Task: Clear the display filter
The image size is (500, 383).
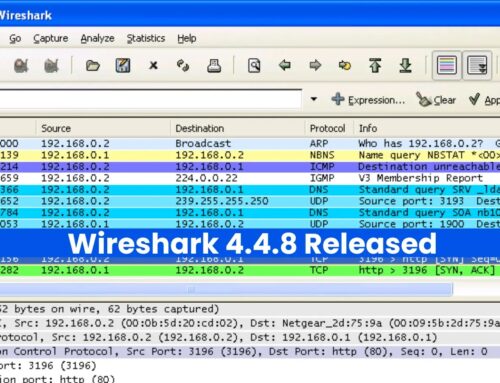Action: [x=436, y=100]
